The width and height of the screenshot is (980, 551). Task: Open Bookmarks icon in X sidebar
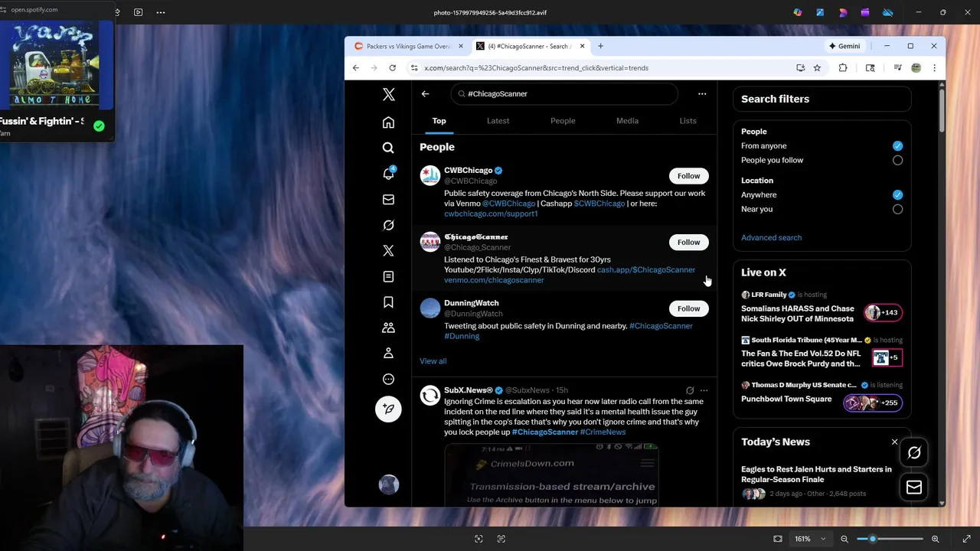388,302
